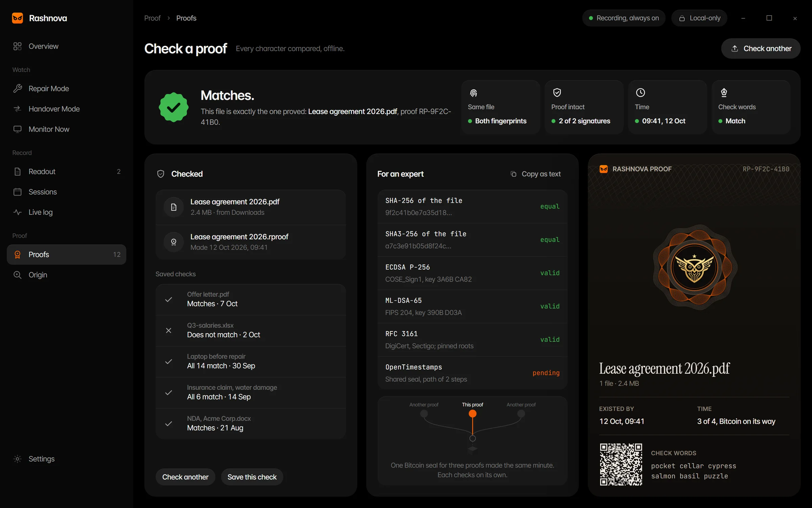Open the Readout sidebar entry
Viewport: 812px width, 508px height.
66,172
